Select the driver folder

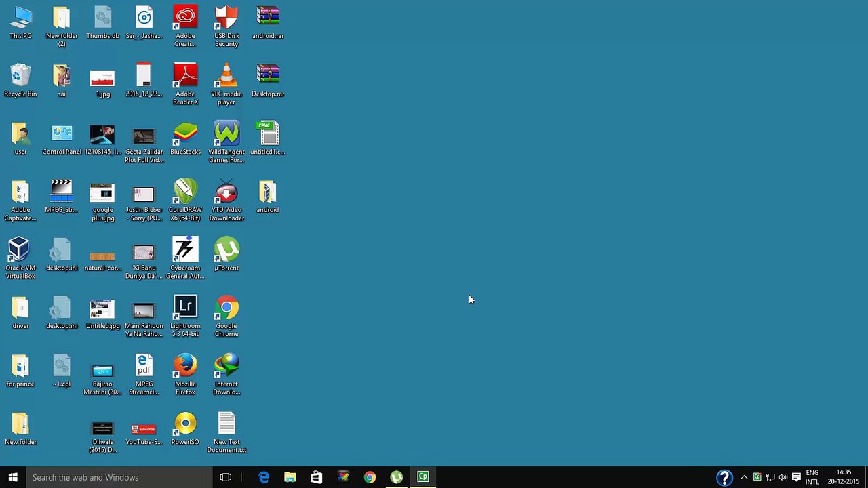[20, 313]
